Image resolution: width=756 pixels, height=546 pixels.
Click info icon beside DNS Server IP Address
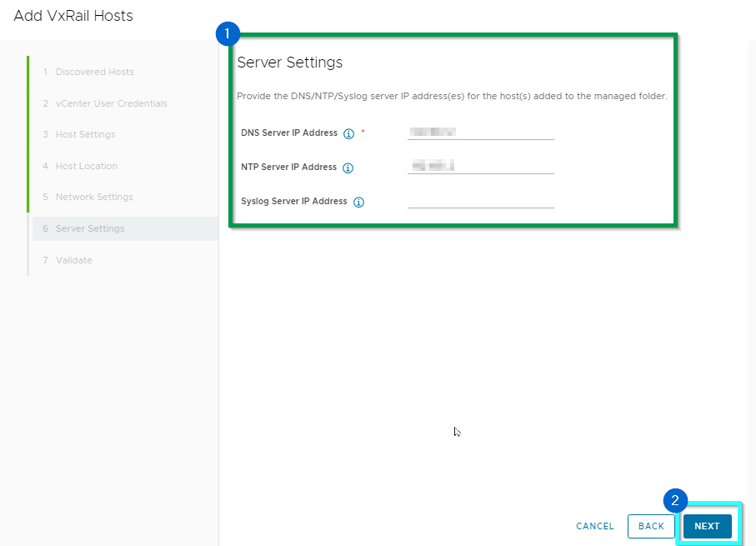348,133
